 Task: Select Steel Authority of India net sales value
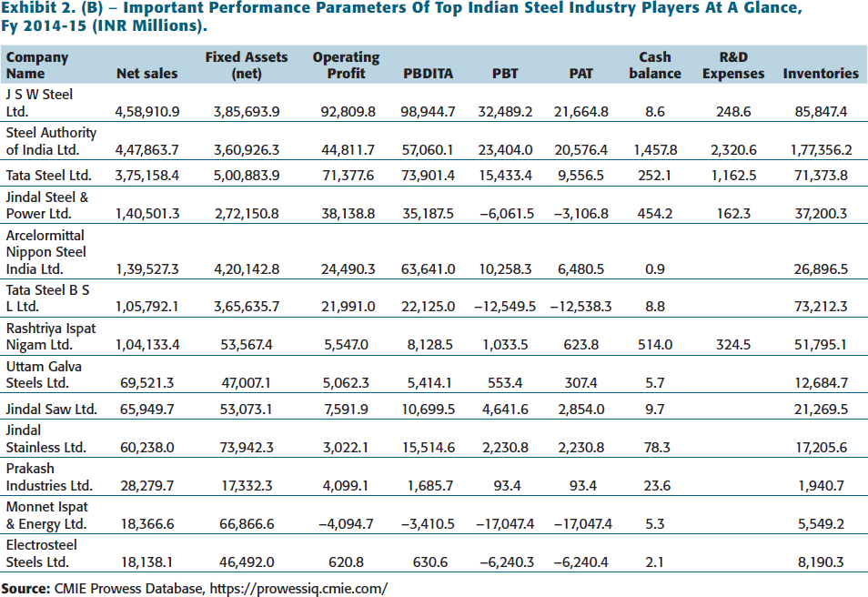tap(147, 150)
